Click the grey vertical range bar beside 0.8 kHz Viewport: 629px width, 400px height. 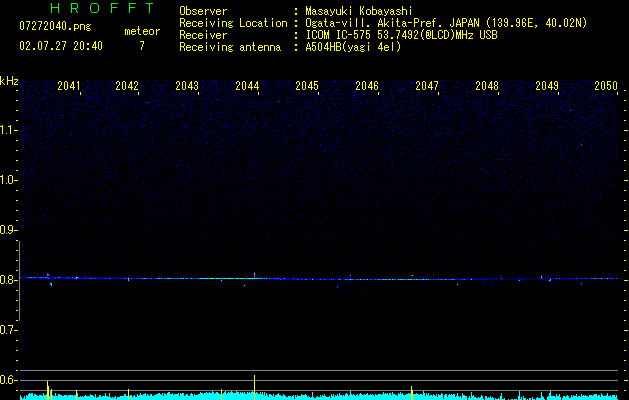tap(19, 281)
